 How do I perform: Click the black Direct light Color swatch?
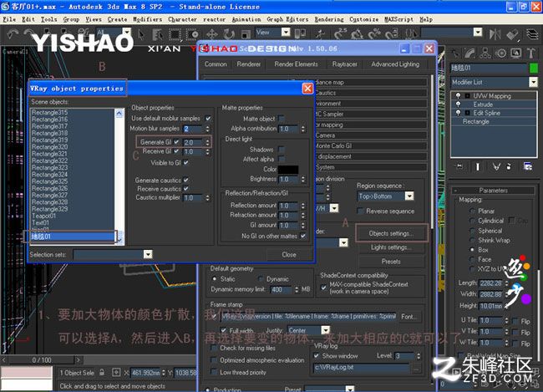[x=287, y=169]
